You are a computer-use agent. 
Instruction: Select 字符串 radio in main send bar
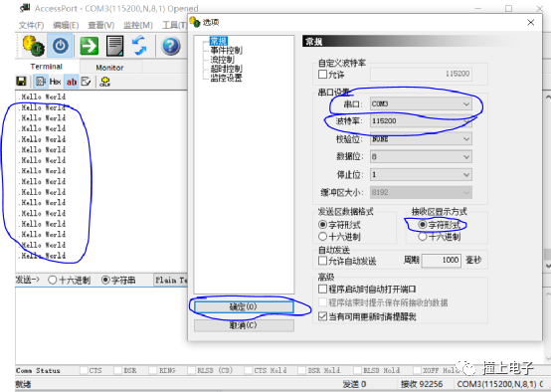[x=105, y=280]
